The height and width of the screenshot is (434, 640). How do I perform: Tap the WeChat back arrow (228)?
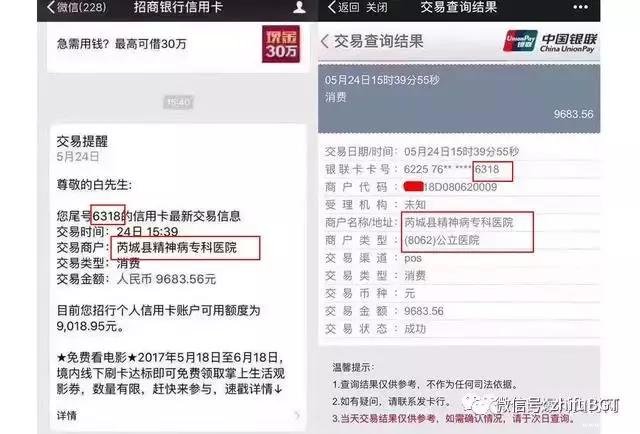pos(76,7)
